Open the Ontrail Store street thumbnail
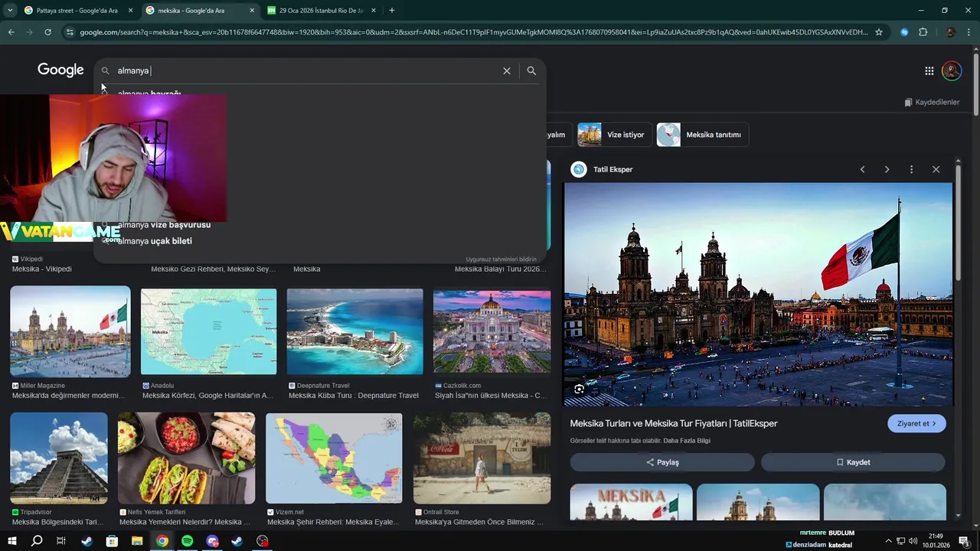The width and height of the screenshot is (980, 551). [482, 458]
